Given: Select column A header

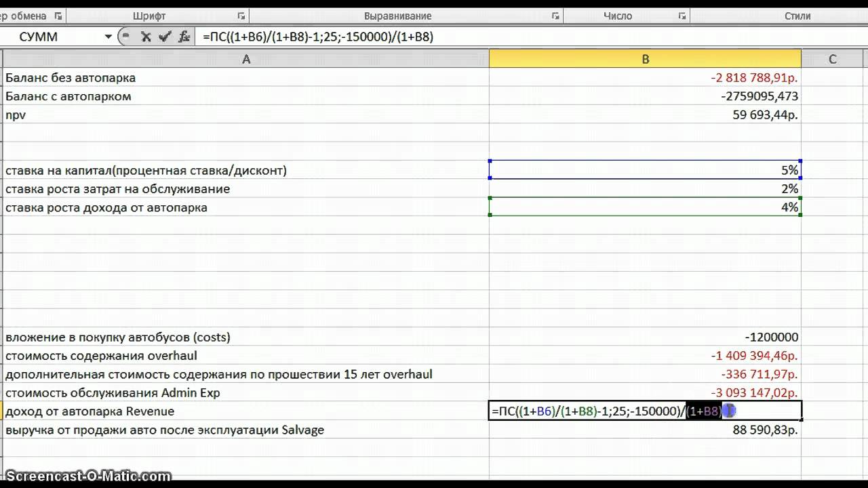Looking at the screenshot, I should 245,59.
